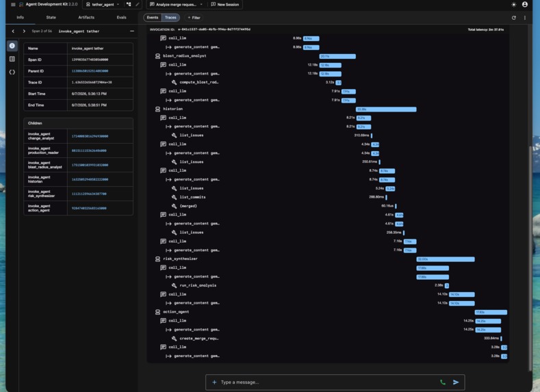Image resolution: width=540 pixels, height=392 pixels.
Task: Open the change_analyst child span ID
Action: click(90, 136)
